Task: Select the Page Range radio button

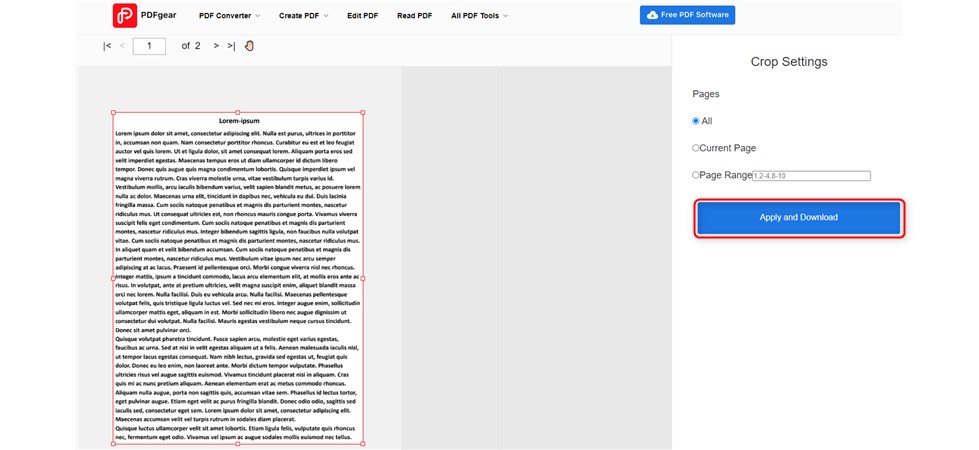Action: (x=696, y=175)
